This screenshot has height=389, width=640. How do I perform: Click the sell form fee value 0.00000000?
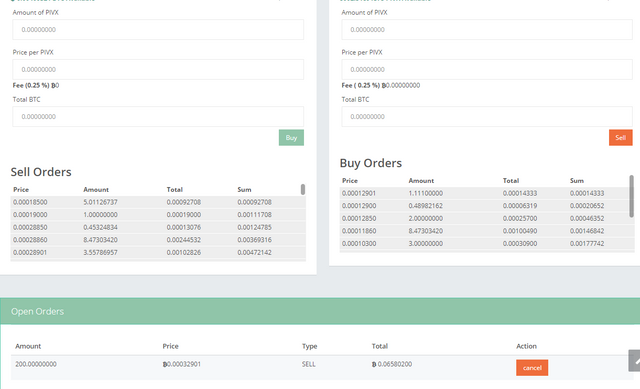tap(403, 85)
